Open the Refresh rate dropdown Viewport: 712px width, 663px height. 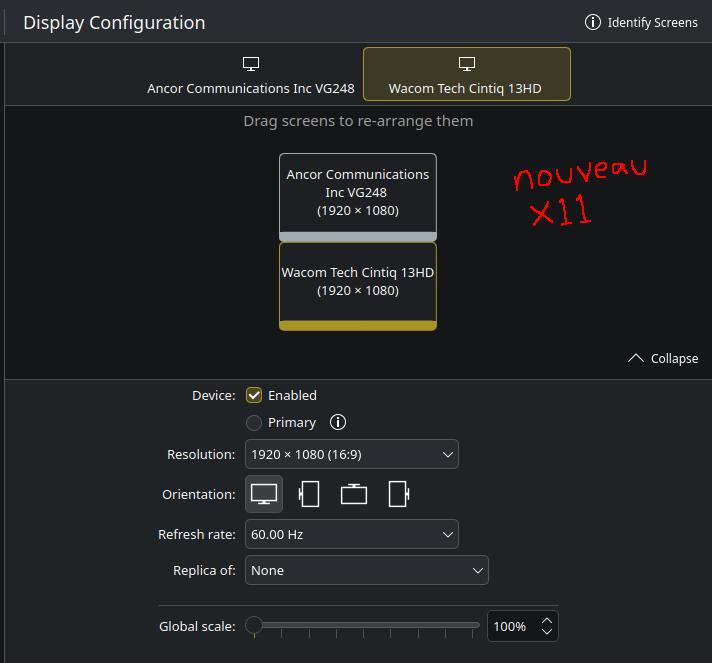click(x=351, y=534)
